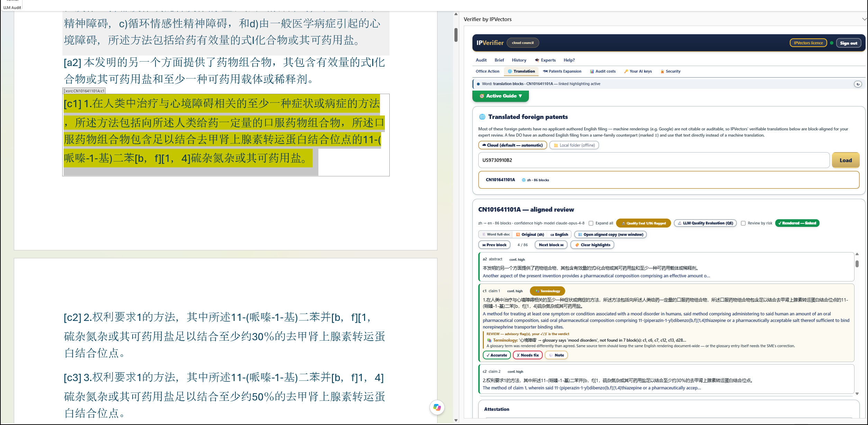The width and height of the screenshot is (868, 425).
Task: Select the English view toggle
Action: point(559,234)
